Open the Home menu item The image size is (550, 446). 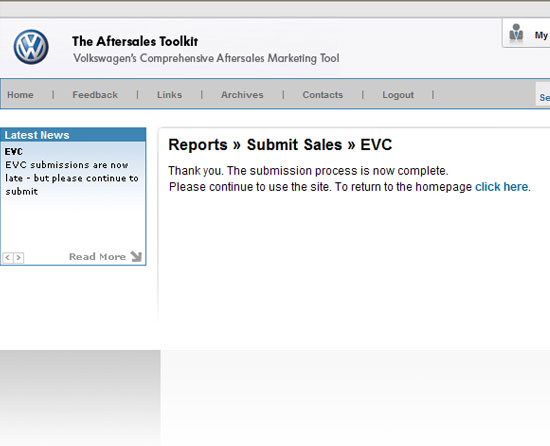pyautogui.click(x=20, y=95)
